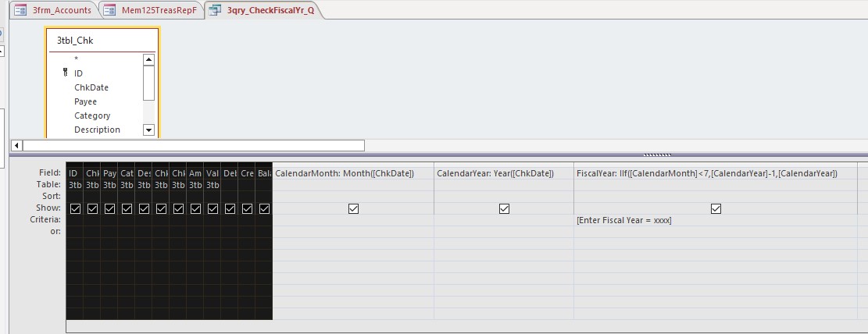The height and width of the screenshot is (334, 868).
Task: Click the icon on Mem125TreasRepF tab
Action: coord(110,10)
